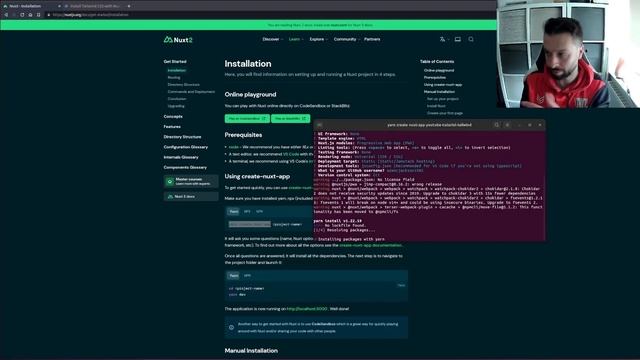
Task: Expand the Directory Structure sidebar section
Action: [182, 137]
